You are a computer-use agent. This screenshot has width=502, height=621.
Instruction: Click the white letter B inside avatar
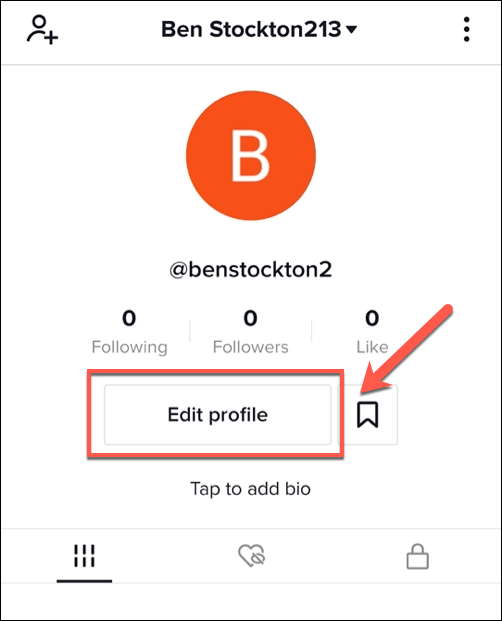[x=250, y=156]
